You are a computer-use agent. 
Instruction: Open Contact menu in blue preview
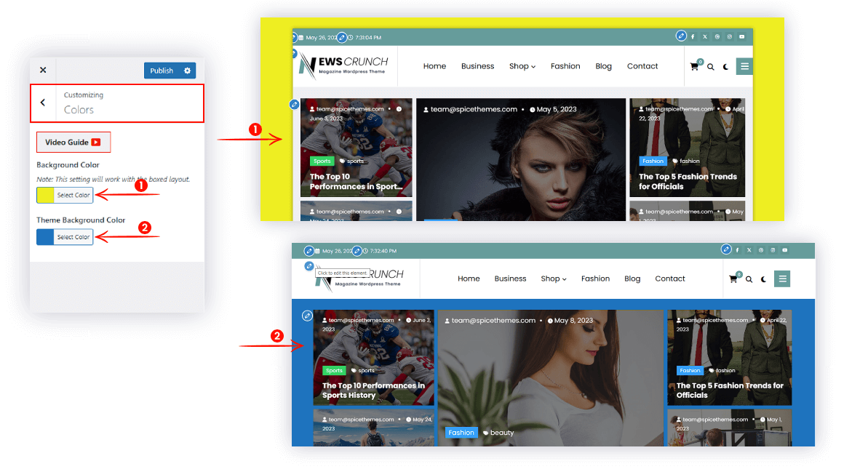point(670,278)
